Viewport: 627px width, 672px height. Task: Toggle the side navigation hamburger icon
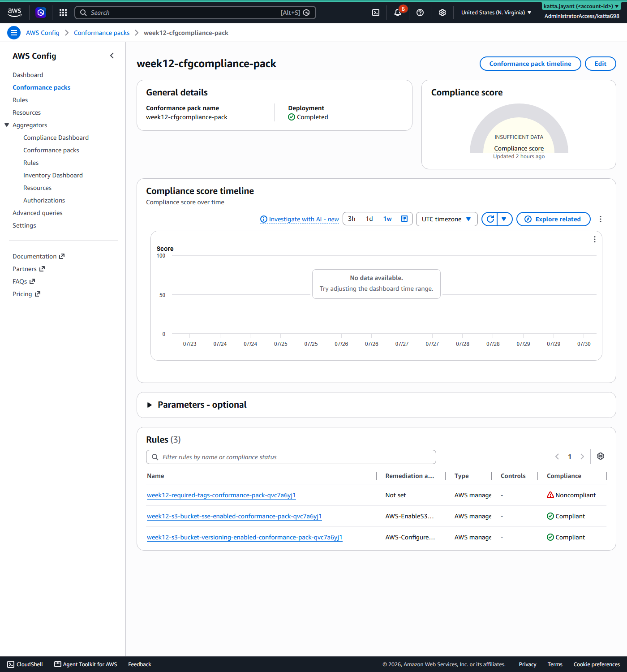tap(14, 33)
